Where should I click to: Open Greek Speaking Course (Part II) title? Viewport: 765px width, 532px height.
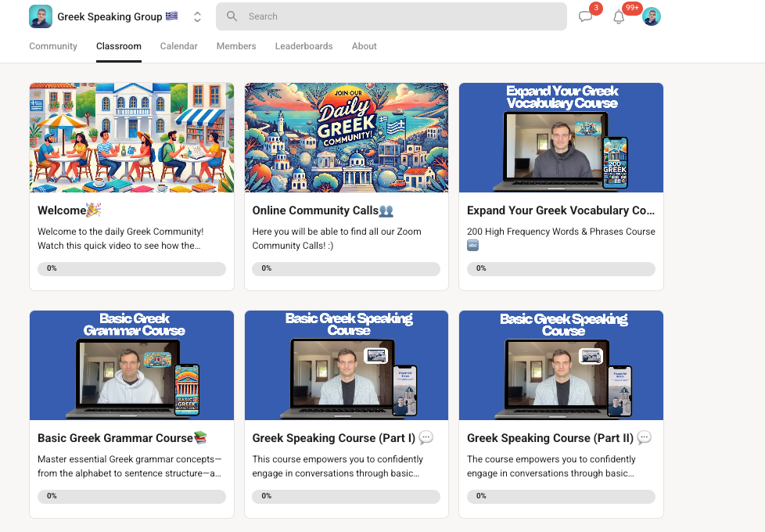[x=551, y=438]
